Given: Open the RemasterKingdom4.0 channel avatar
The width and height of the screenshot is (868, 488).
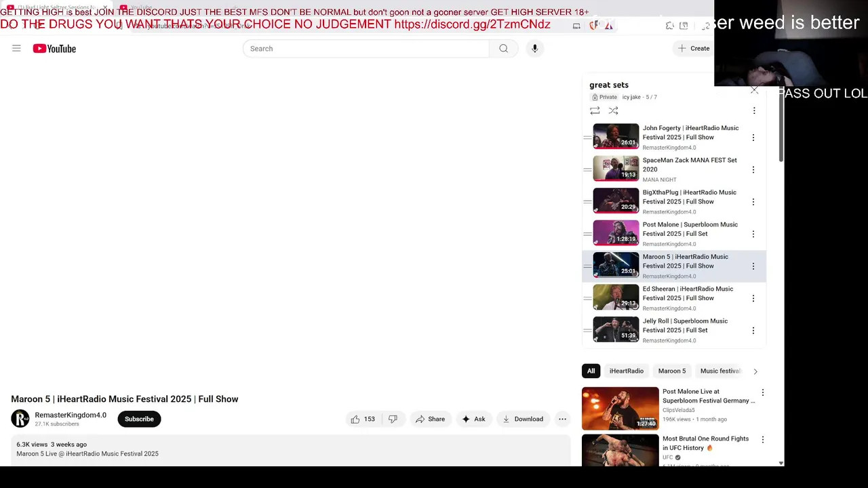Looking at the screenshot, I should point(20,419).
